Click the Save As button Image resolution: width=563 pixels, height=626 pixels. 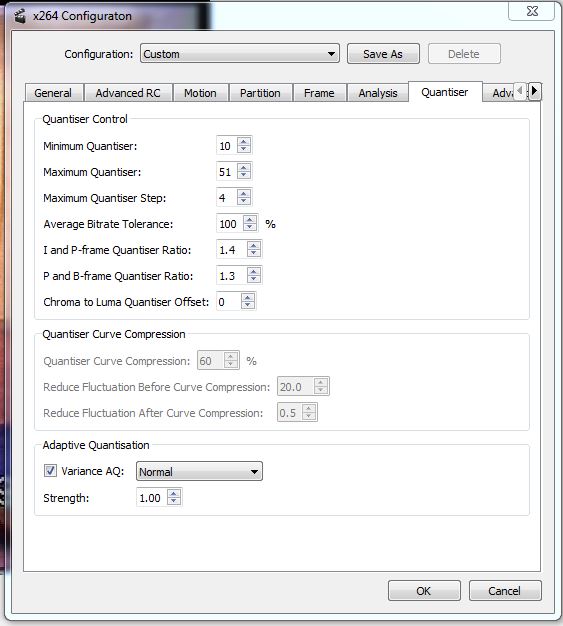383,54
